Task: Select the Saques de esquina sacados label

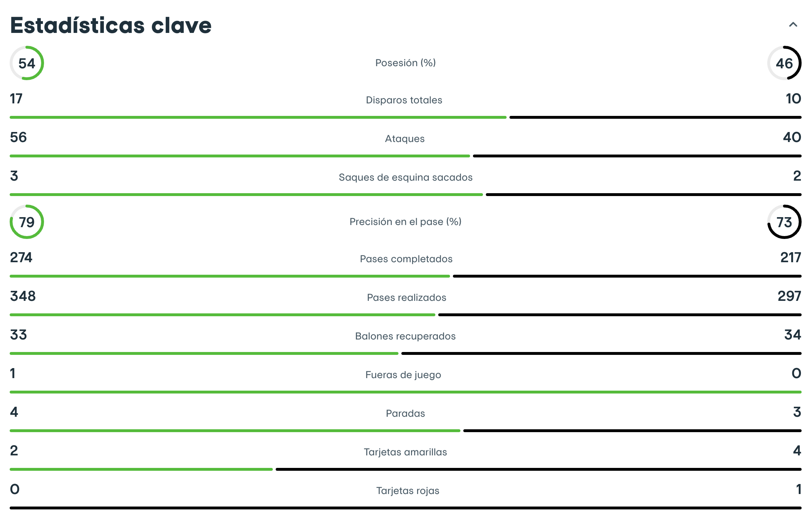Action: [406, 177]
